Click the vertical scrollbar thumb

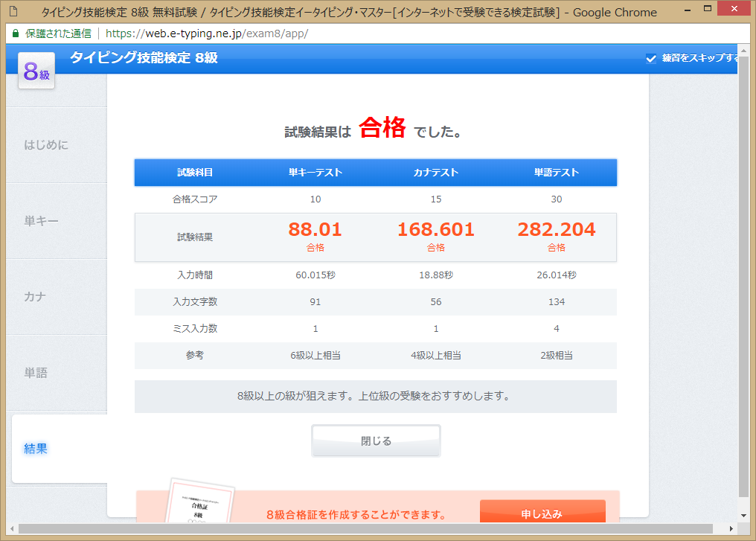(743, 275)
